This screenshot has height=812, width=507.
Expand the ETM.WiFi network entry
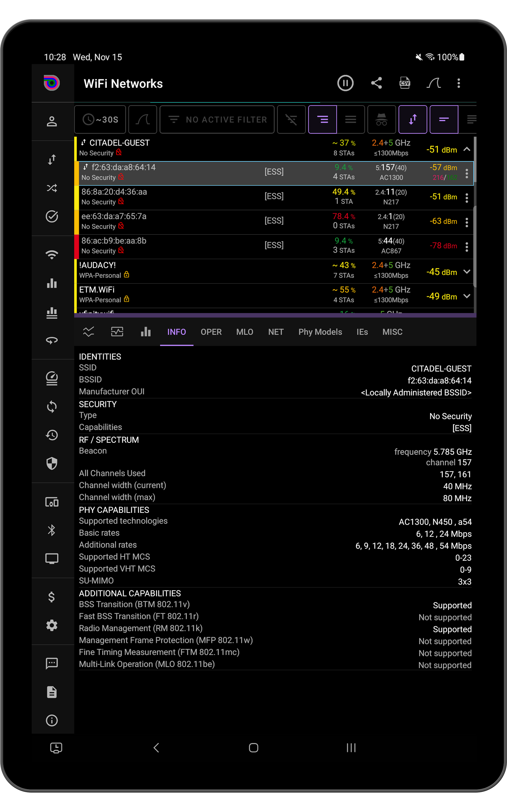click(467, 296)
